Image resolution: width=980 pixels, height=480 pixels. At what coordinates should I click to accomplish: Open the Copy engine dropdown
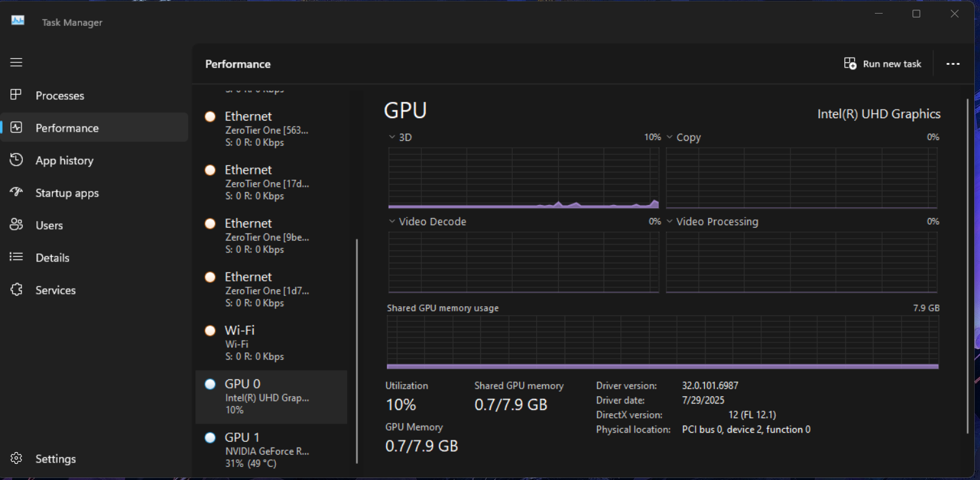(x=683, y=138)
